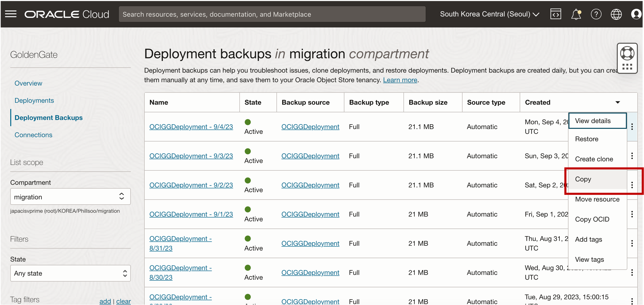
Task: Open the notifications bell
Action: pyautogui.click(x=576, y=14)
